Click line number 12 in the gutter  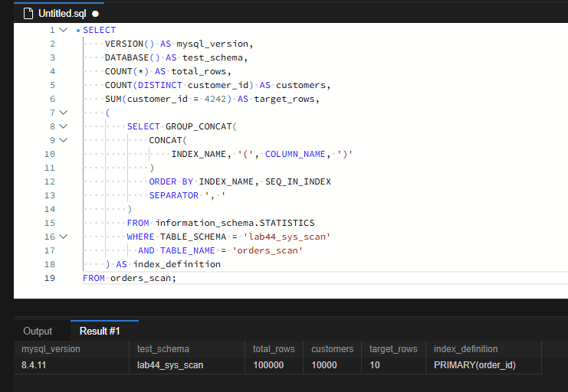coord(50,181)
